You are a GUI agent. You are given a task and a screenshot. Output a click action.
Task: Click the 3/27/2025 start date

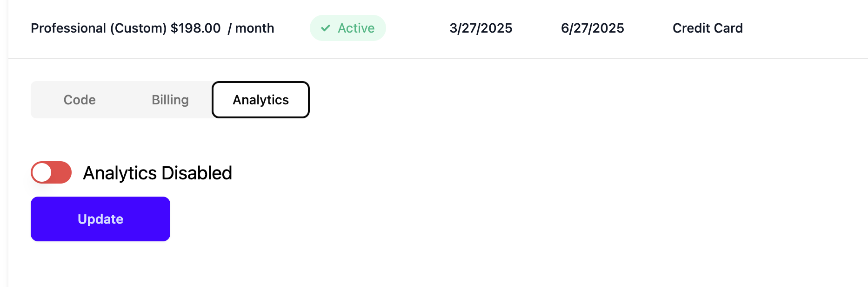(x=481, y=28)
